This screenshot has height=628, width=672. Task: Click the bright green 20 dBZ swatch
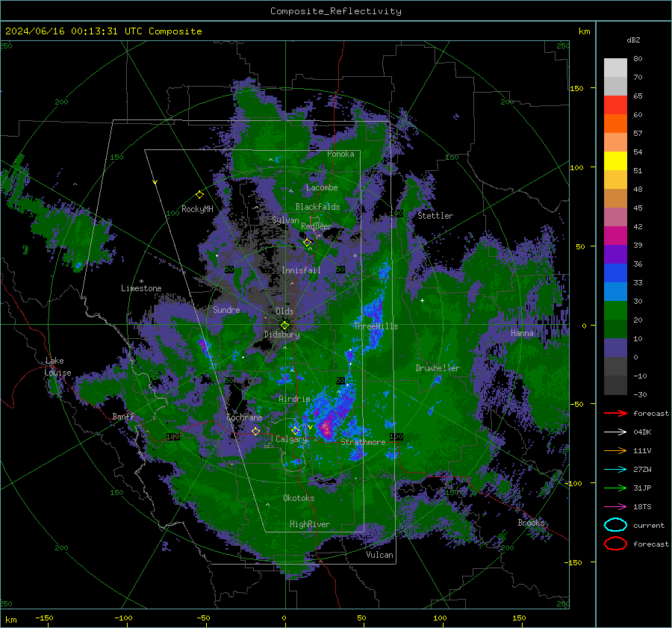(x=615, y=311)
